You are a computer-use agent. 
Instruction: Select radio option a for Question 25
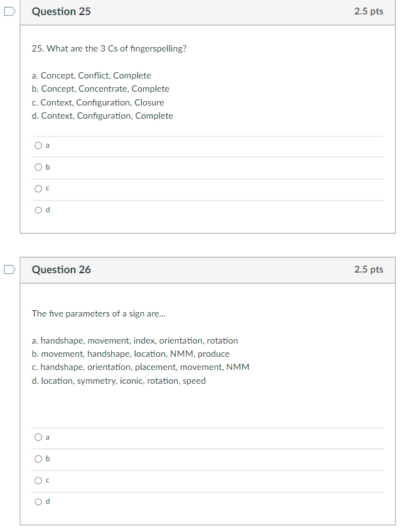click(x=38, y=146)
